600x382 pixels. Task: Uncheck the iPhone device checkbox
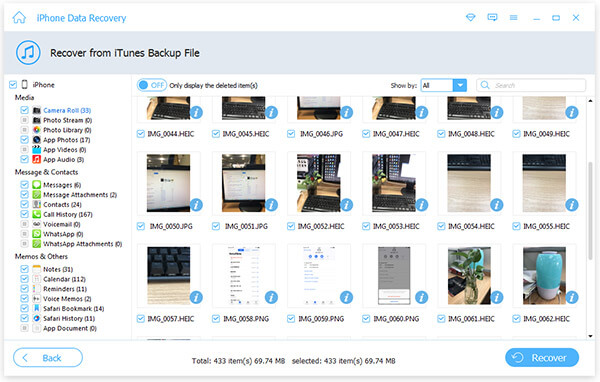pos(13,85)
